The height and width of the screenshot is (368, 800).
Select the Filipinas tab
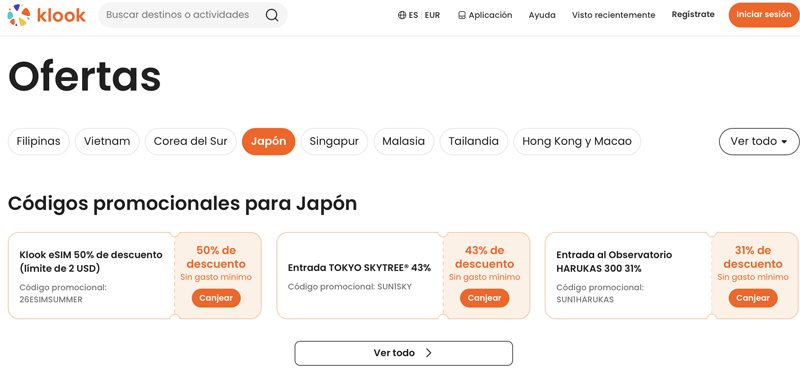38,141
